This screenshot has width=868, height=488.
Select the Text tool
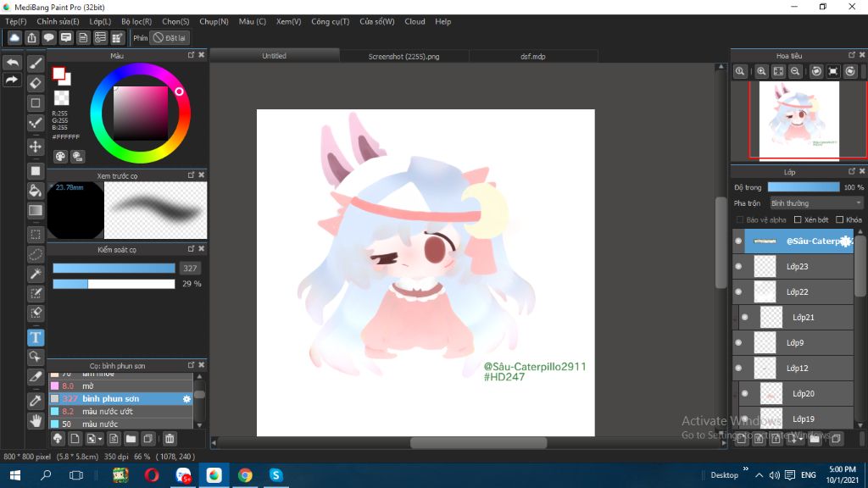[36, 337]
